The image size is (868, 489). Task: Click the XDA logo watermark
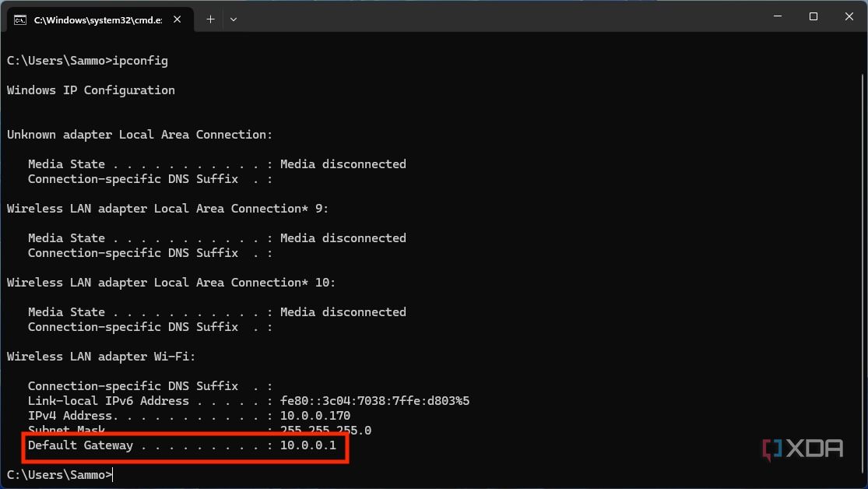tap(802, 449)
